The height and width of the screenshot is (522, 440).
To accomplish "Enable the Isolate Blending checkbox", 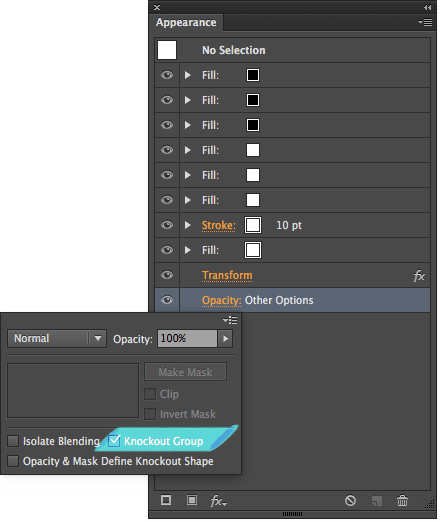I will point(13,441).
